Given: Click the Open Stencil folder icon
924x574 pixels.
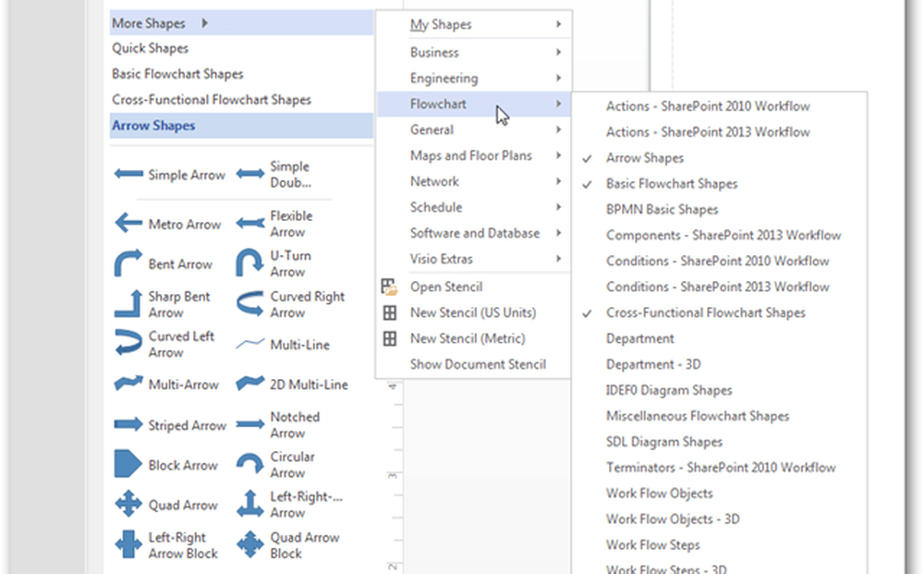Looking at the screenshot, I should [390, 287].
